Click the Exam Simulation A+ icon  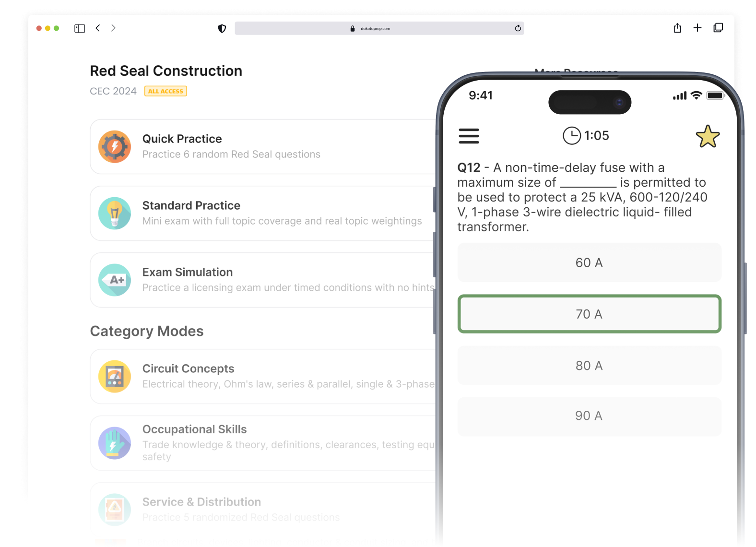(x=115, y=280)
